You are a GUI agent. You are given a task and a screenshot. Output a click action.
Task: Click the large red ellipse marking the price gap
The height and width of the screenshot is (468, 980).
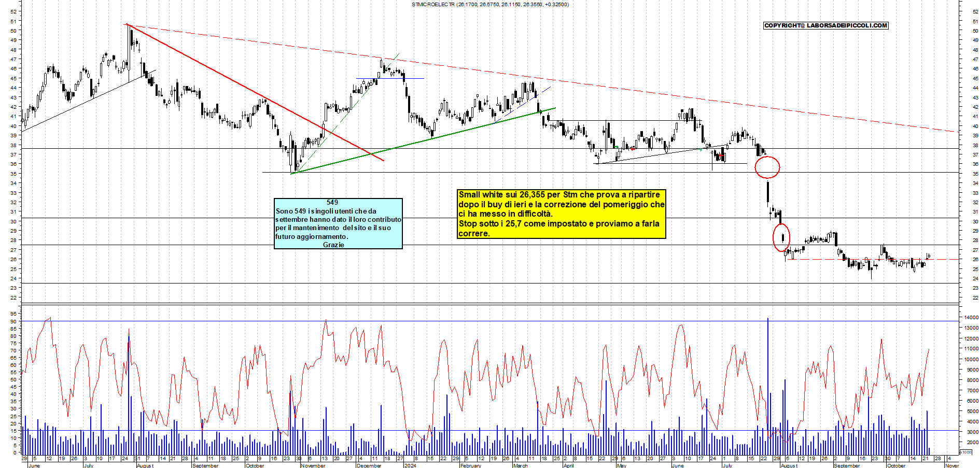pyautogui.click(x=767, y=167)
